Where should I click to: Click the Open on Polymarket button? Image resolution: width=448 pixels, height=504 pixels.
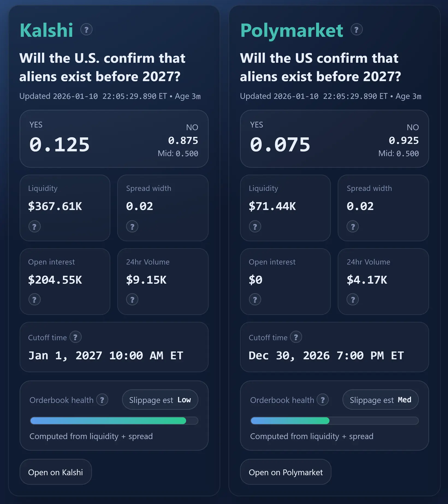pyautogui.click(x=286, y=472)
